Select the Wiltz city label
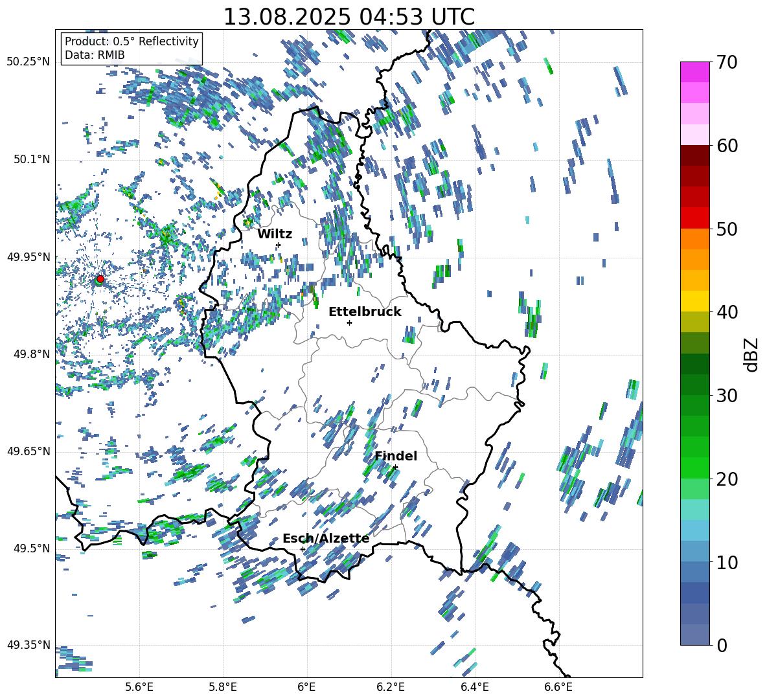This screenshot has height=700, width=767. (x=275, y=234)
